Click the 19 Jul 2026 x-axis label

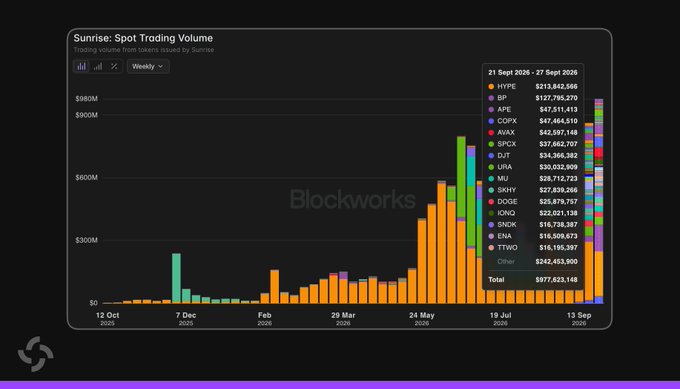click(x=500, y=318)
